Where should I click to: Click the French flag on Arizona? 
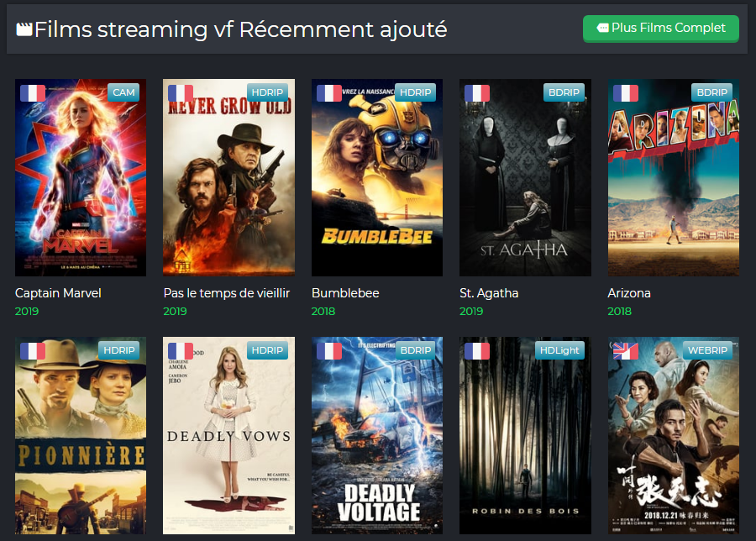[x=626, y=93]
